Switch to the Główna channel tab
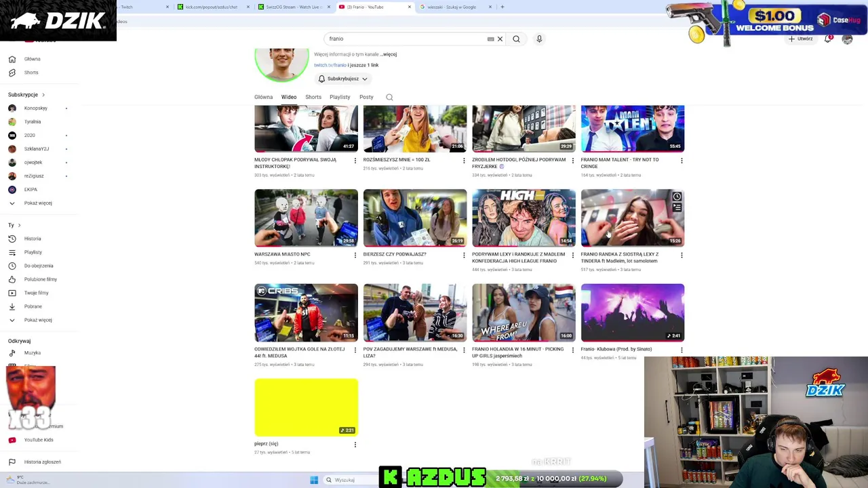The image size is (868, 488). [x=263, y=97]
